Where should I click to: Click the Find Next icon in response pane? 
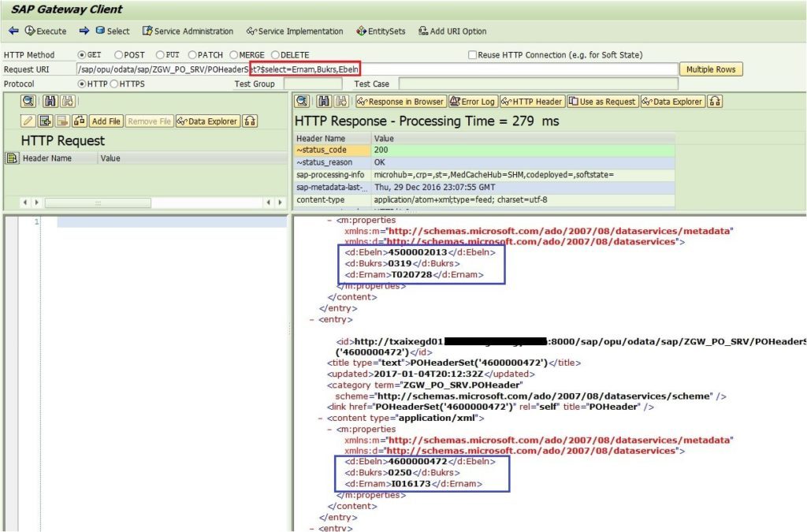(341, 102)
